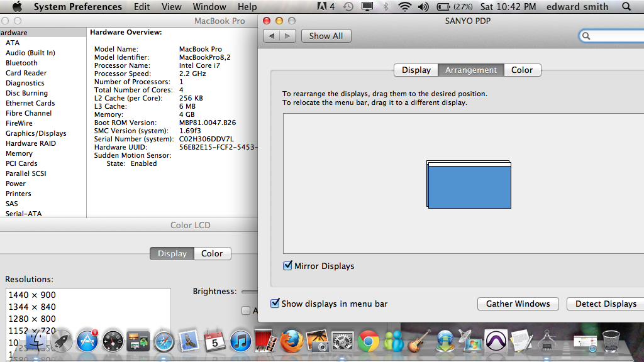This screenshot has width=644, height=362.
Task: Switch to Display tab in SANYO PDP
Action: click(416, 70)
